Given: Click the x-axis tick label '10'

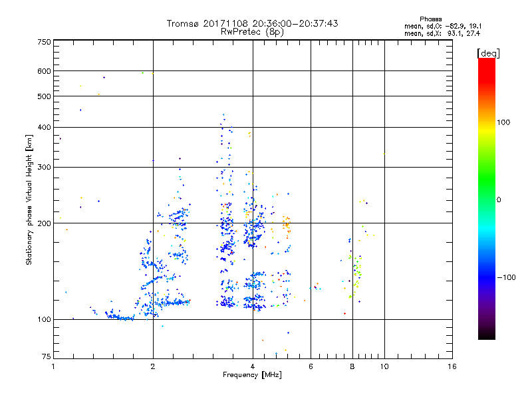Looking at the screenshot, I should (384, 366).
